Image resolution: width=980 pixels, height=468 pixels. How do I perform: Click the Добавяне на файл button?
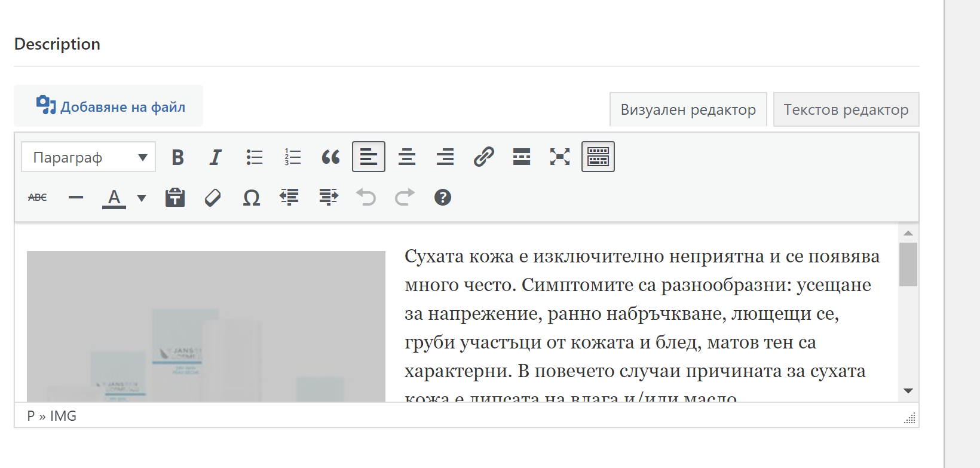click(x=109, y=106)
